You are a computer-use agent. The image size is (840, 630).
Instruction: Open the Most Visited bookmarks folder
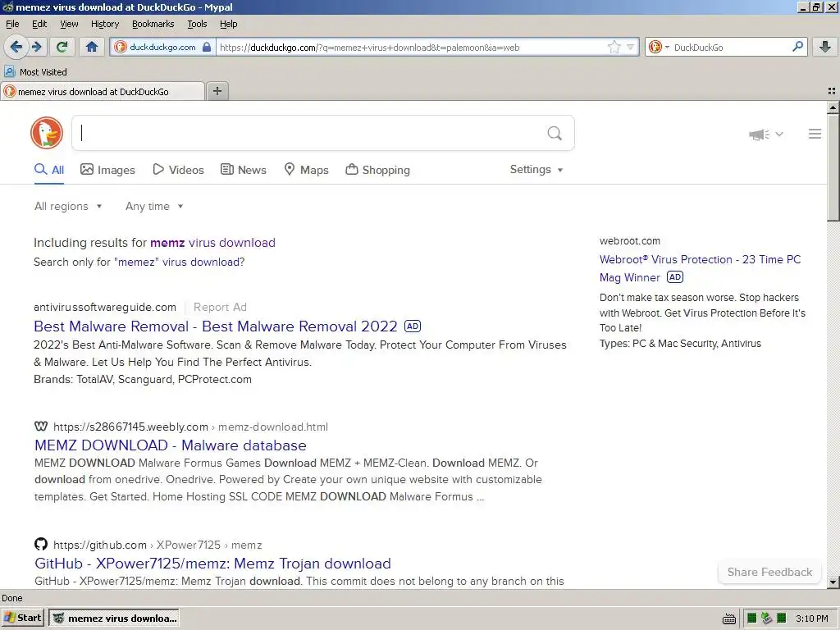pos(35,72)
